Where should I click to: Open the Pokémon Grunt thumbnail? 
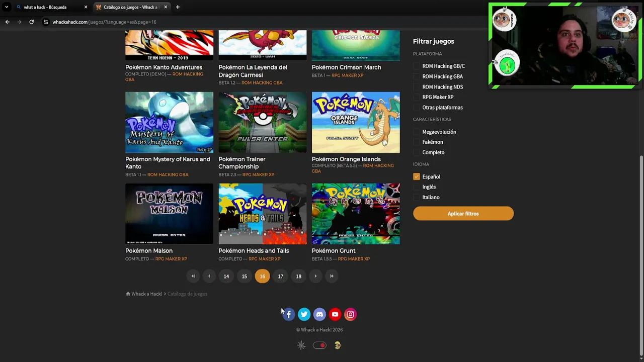click(x=356, y=214)
